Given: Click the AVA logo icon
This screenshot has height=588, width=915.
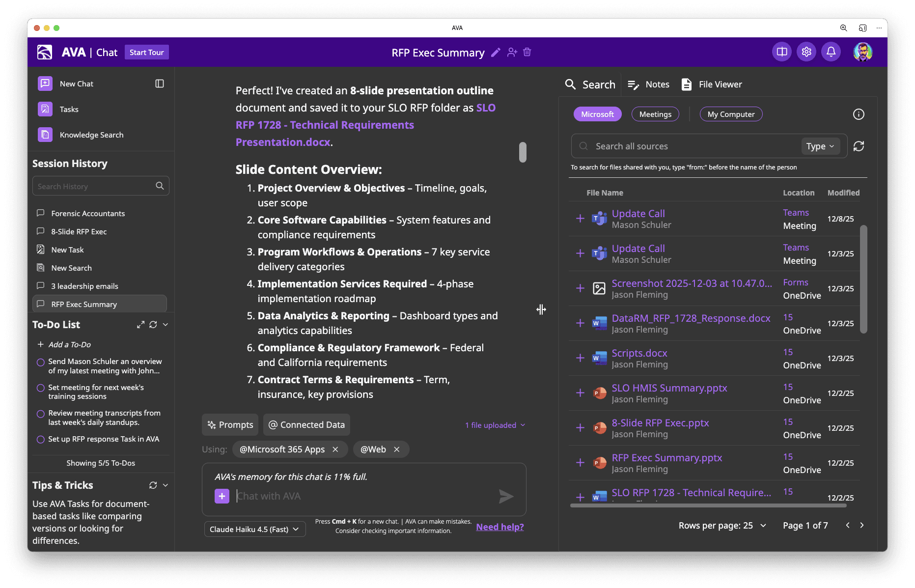Looking at the screenshot, I should pyautogui.click(x=45, y=52).
